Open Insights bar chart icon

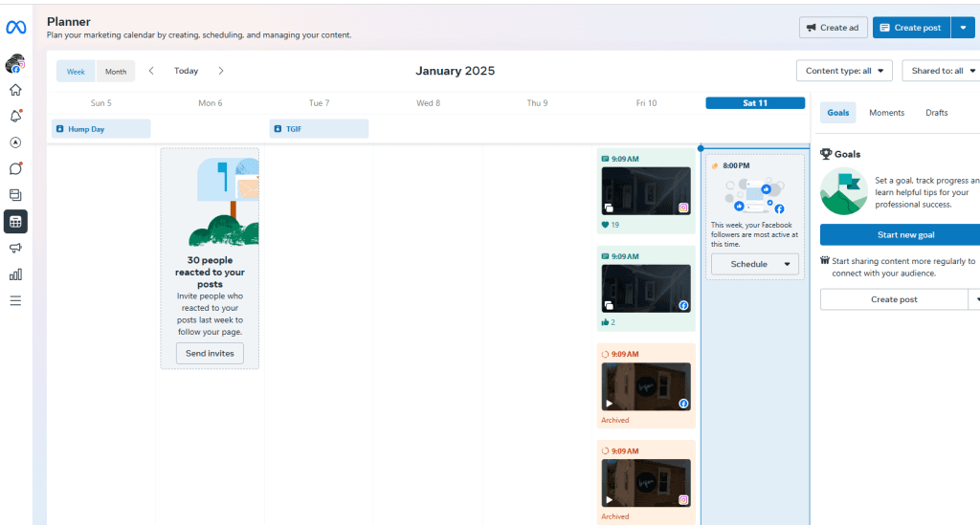point(15,274)
